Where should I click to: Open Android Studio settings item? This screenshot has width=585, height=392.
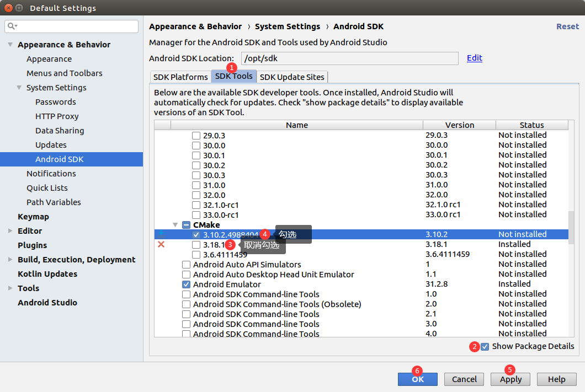[x=47, y=303]
